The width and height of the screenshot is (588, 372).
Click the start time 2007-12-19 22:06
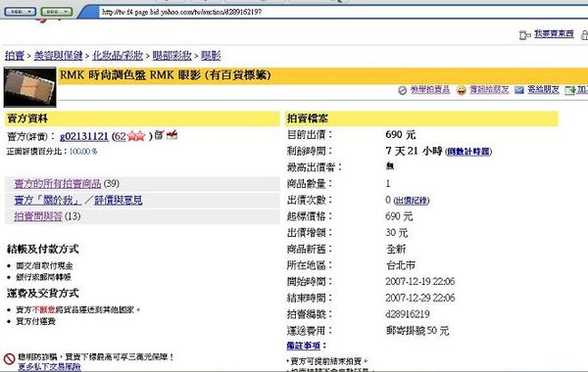pyautogui.click(x=420, y=281)
